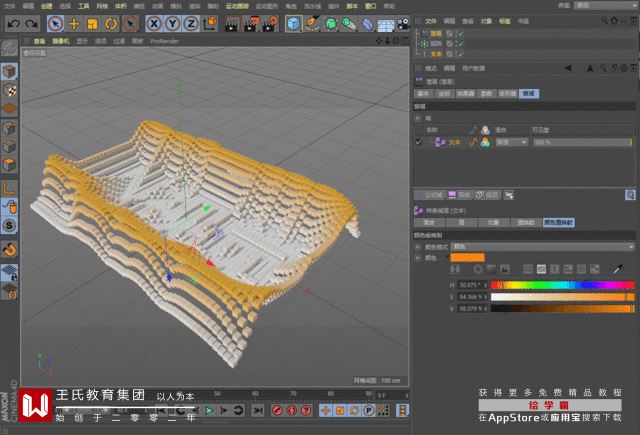Switch to the Falloff tab highlighted in blue

coord(529,93)
